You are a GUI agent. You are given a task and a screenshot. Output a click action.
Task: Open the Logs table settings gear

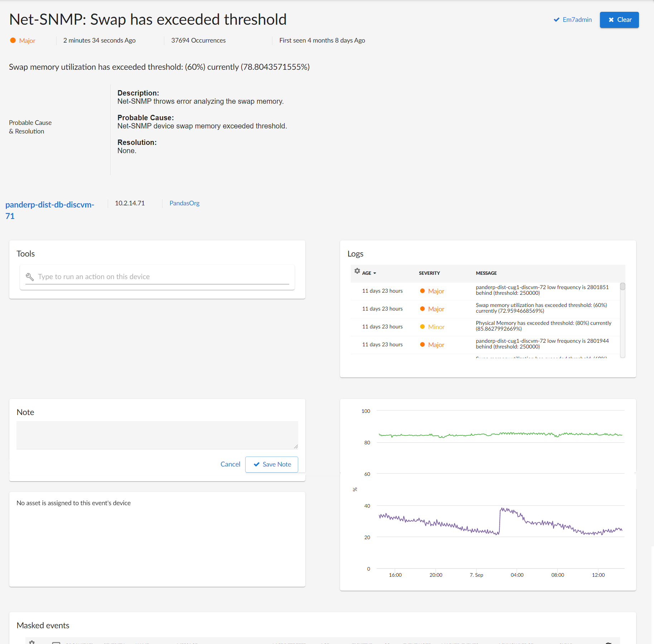[357, 271]
